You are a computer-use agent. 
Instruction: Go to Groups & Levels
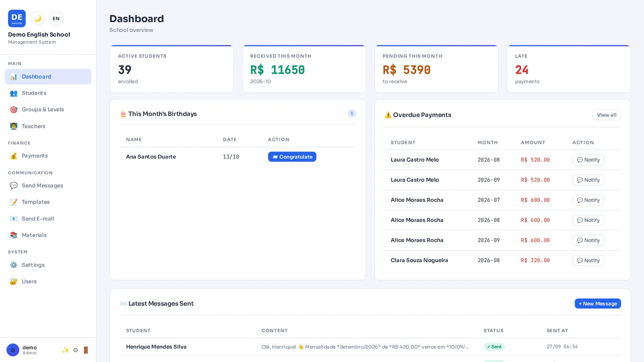pos(48,109)
